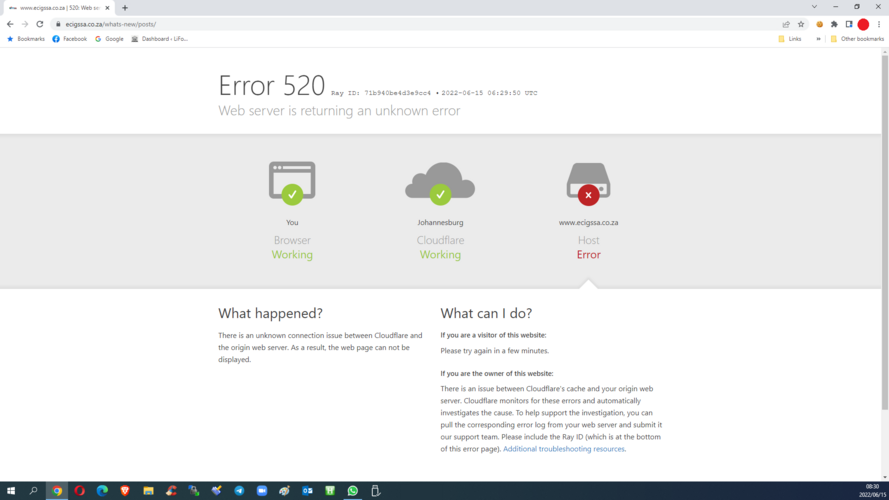Click the Cloudflare cloud status icon

[x=440, y=183]
